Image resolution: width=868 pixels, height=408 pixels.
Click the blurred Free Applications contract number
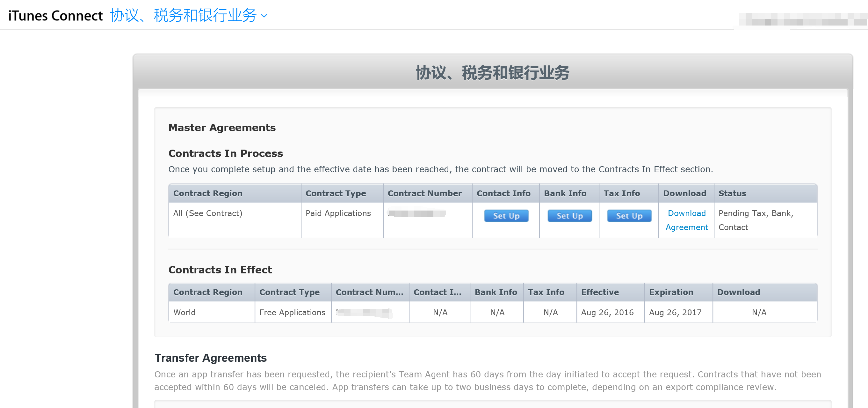click(x=364, y=313)
